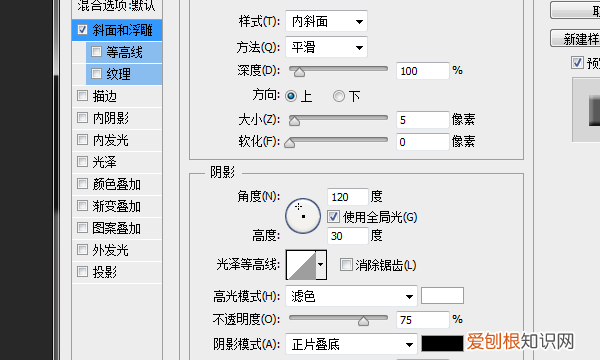The height and width of the screenshot is (360, 600).
Task: Enable the 等高线 sub-option checkbox
Action: [x=96, y=51]
